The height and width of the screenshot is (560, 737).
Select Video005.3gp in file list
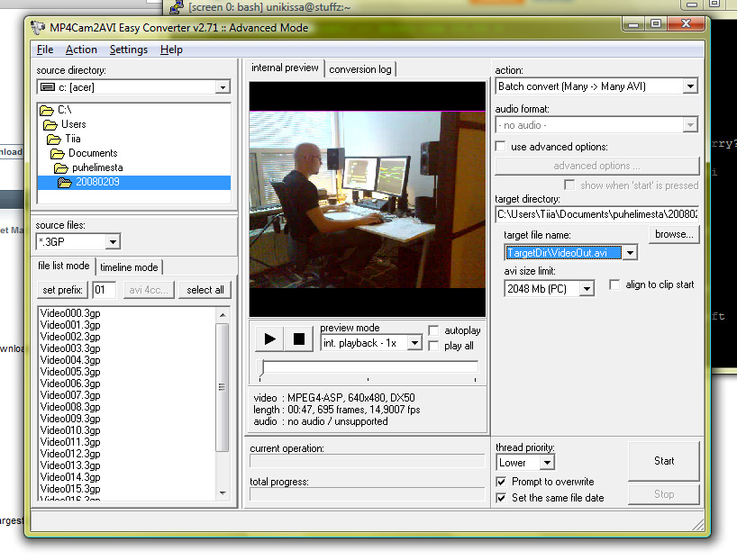(70, 372)
